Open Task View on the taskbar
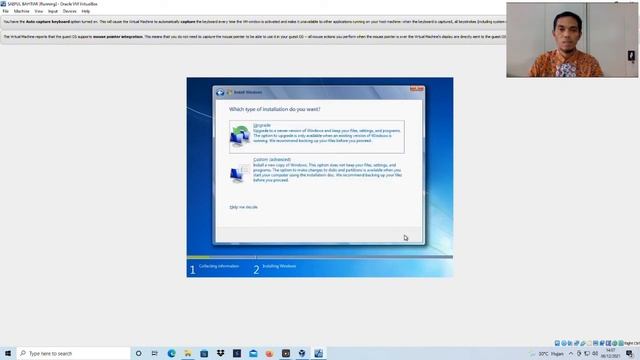 coord(155,353)
